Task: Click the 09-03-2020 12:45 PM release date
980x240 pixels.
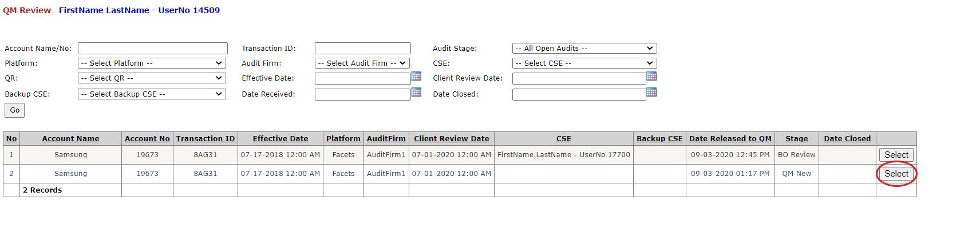Action: [730, 155]
